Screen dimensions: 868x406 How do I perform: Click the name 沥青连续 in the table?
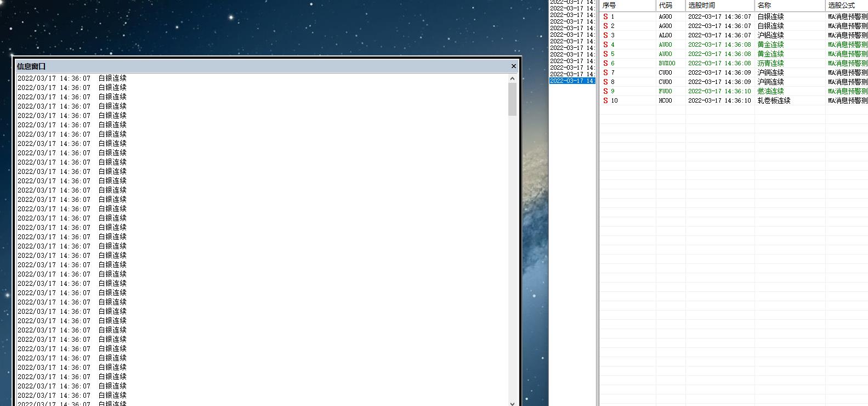(x=770, y=63)
